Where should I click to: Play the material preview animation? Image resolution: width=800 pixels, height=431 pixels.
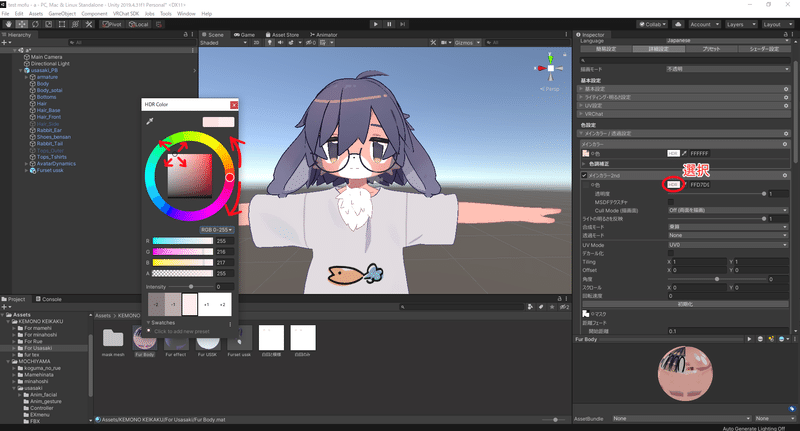coord(749,339)
